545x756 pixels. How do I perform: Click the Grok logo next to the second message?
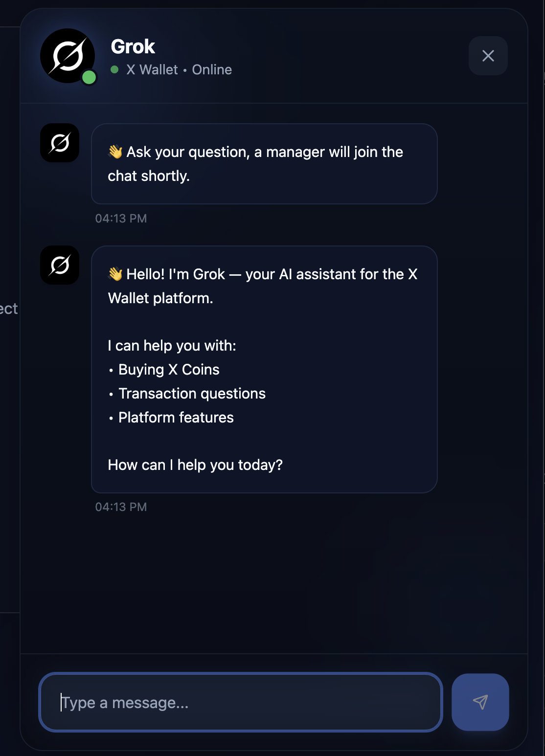(59, 265)
